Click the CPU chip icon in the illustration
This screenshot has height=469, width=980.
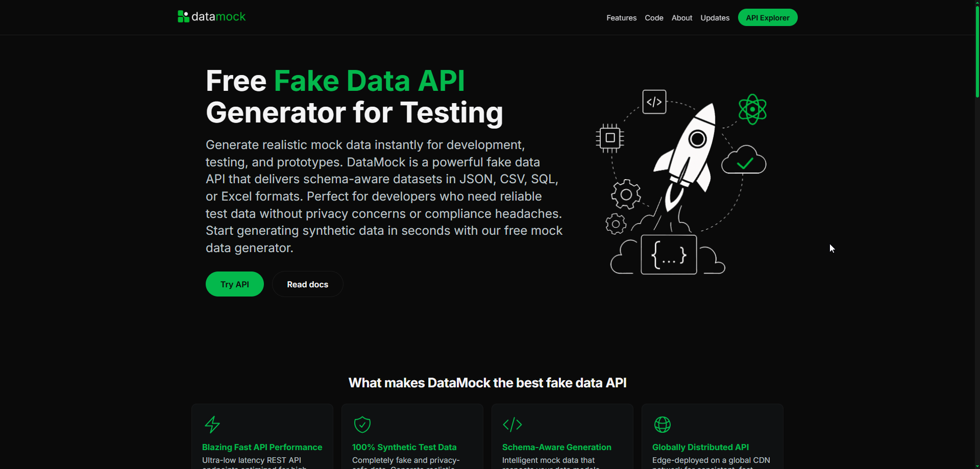609,138
